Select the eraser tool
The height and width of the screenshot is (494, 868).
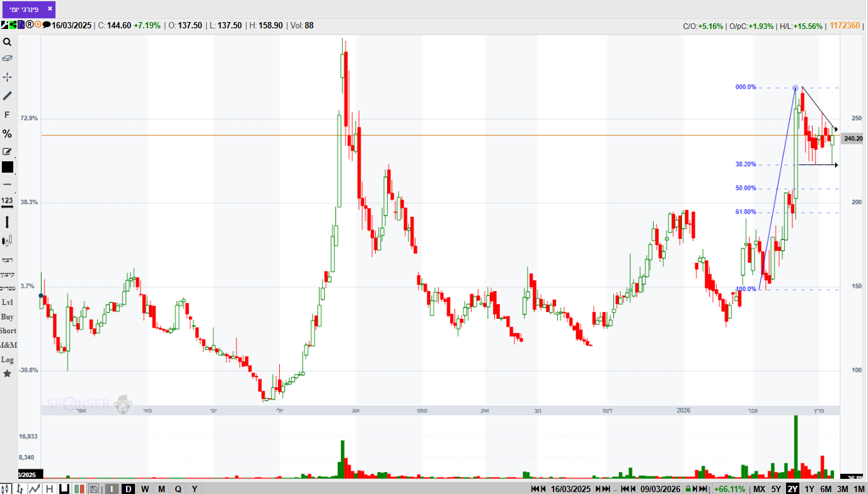click(7, 58)
